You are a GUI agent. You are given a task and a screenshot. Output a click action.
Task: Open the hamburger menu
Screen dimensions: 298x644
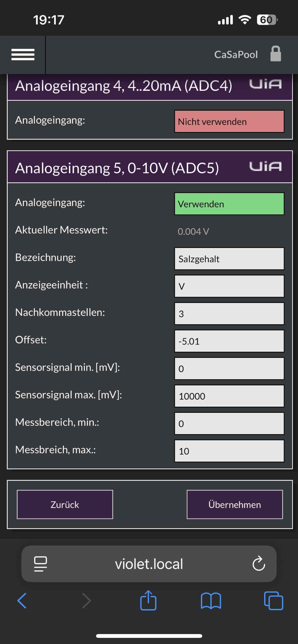23,54
